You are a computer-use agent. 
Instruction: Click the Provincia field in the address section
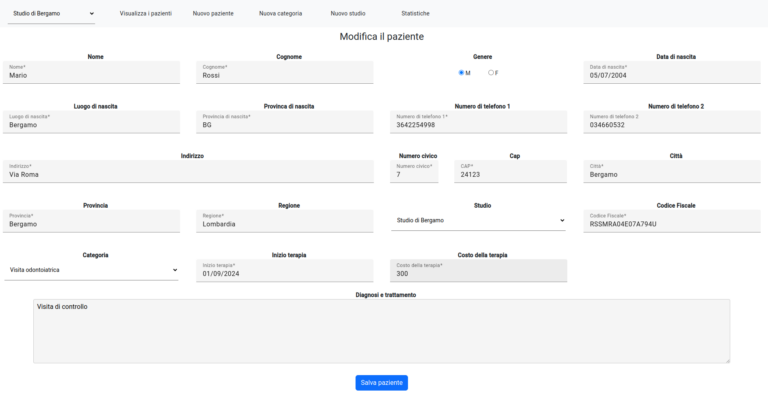[x=92, y=221]
